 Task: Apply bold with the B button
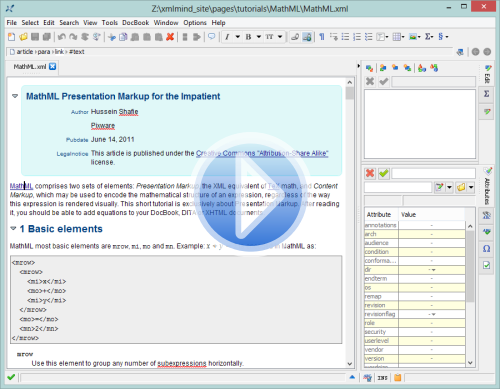(x=248, y=37)
